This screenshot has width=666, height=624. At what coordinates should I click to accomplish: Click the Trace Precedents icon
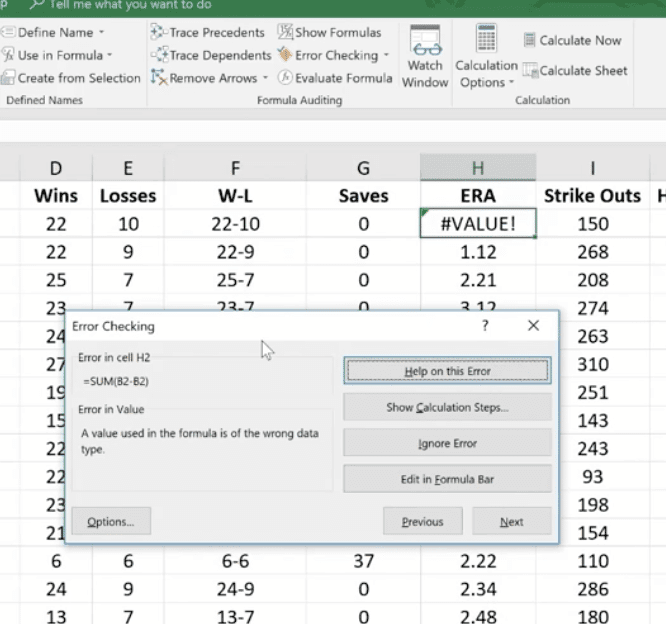tap(158, 33)
